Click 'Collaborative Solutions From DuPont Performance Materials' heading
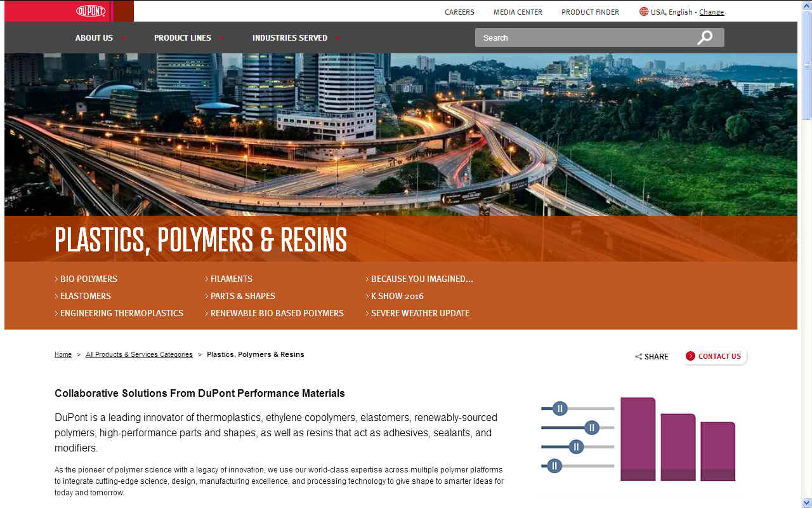Viewport: 812px width, 508px height. 200,394
